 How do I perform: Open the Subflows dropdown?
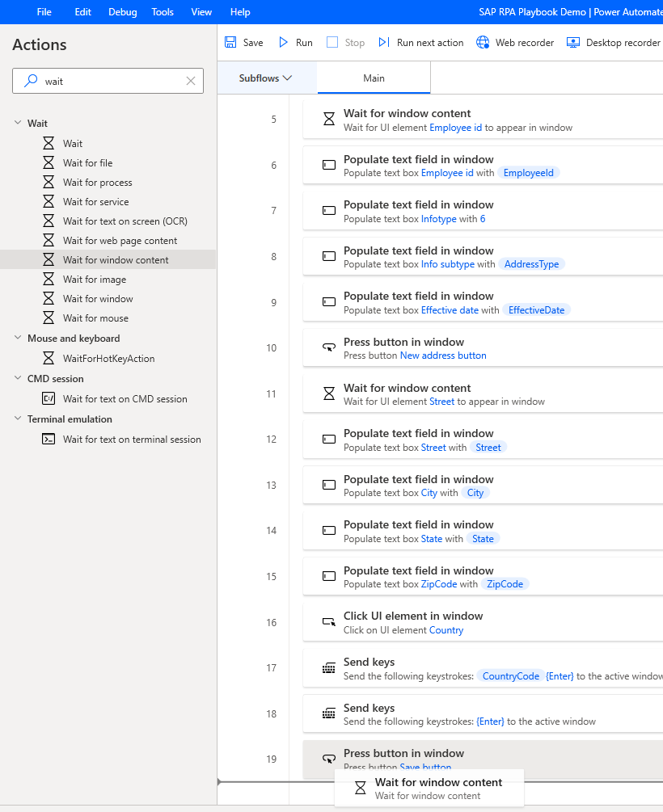pos(265,78)
